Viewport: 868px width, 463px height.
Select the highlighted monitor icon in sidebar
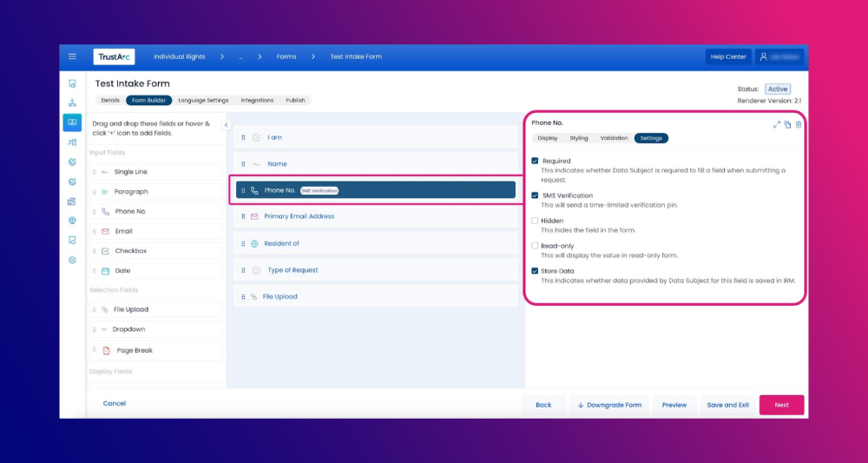point(72,122)
